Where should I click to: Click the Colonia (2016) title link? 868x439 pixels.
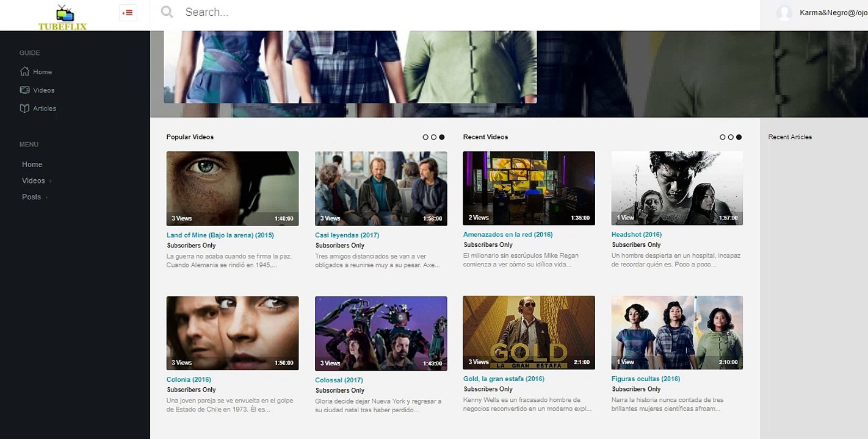(189, 380)
